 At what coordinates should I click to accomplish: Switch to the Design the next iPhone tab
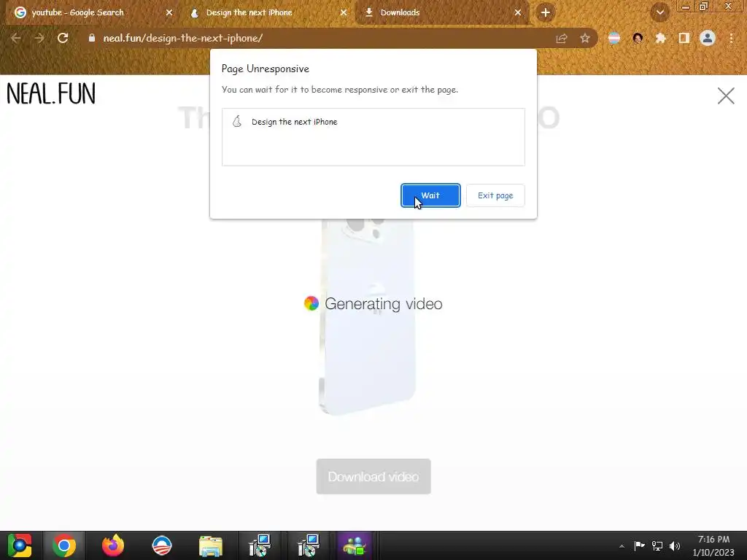[x=267, y=12]
